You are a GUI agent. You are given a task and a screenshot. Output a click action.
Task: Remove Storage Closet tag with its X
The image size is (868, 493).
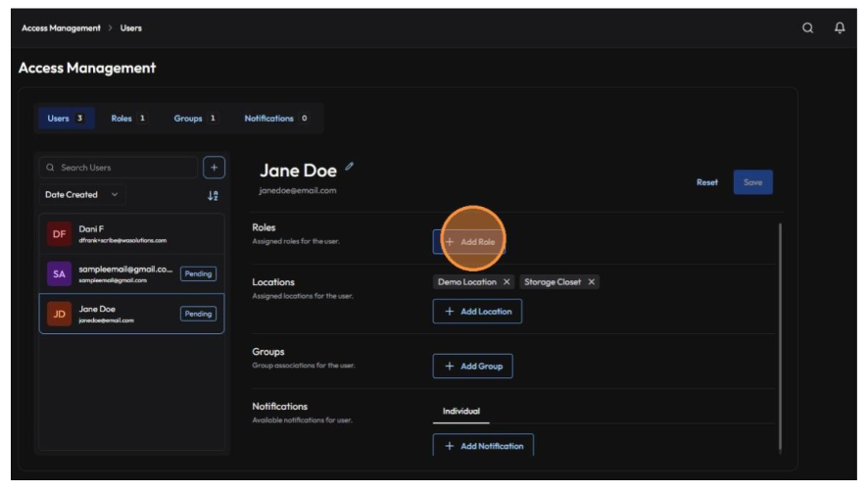pos(591,282)
